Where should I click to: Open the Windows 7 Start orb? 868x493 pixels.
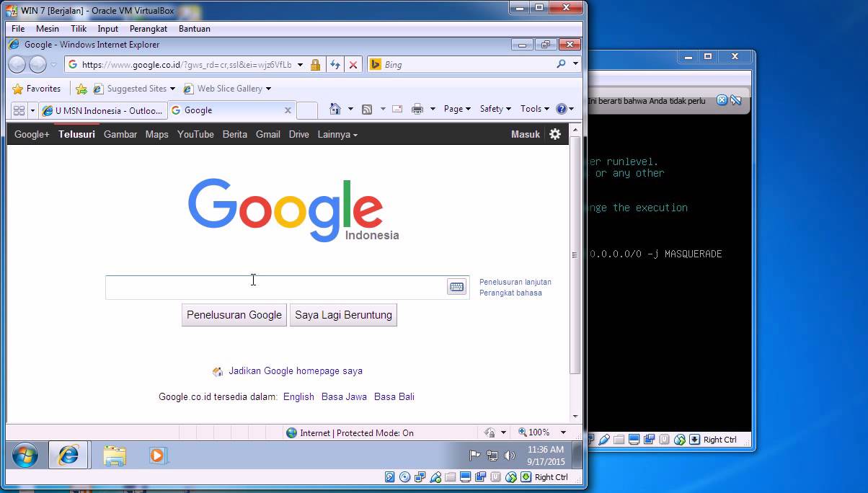pyautogui.click(x=25, y=456)
